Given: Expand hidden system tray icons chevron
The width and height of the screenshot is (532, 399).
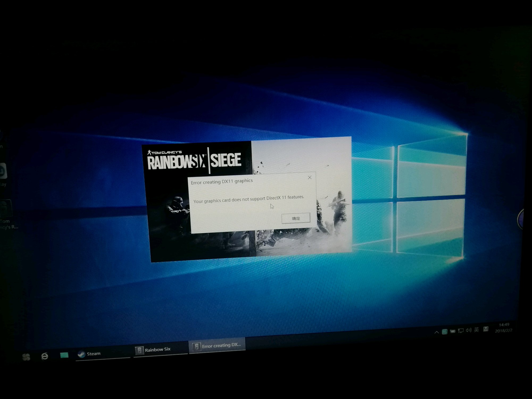Looking at the screenshot, I should tap(437, 332).
